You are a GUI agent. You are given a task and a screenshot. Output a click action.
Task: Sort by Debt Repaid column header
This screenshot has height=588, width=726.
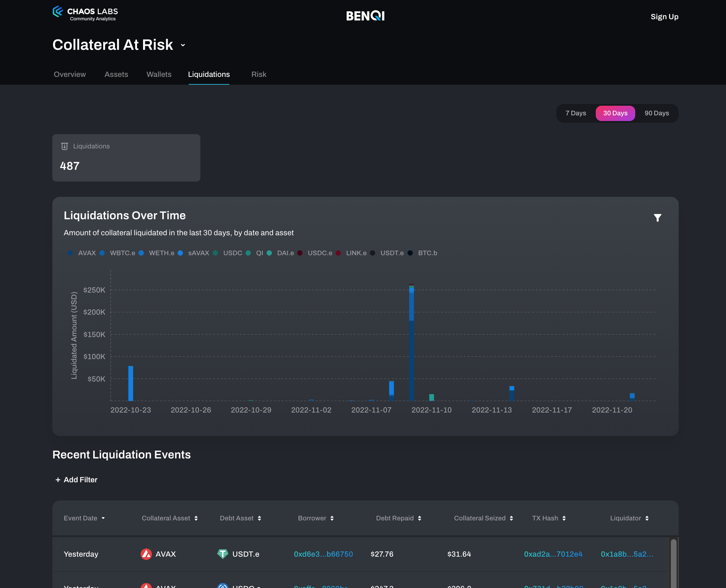[x=395, y=518]
